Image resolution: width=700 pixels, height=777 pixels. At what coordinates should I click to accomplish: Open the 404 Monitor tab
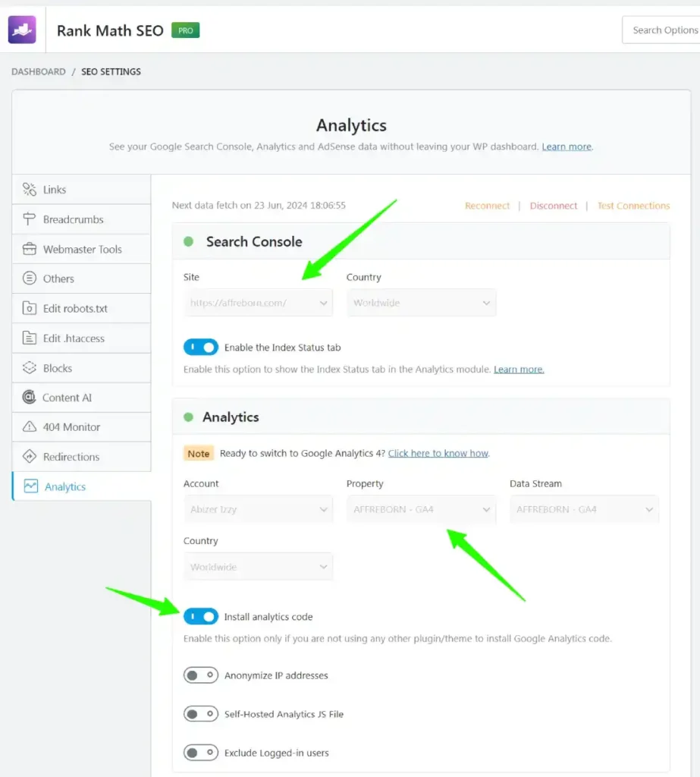pos(81,426)
